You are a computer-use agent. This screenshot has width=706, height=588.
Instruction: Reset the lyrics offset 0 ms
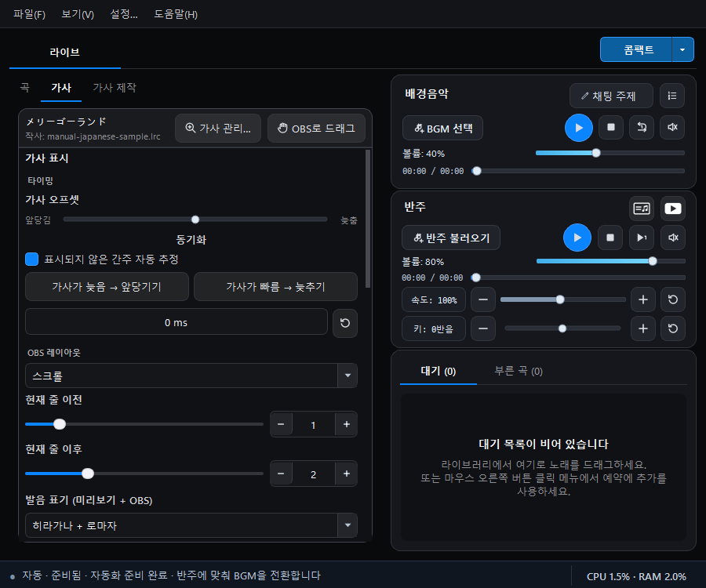345,323
